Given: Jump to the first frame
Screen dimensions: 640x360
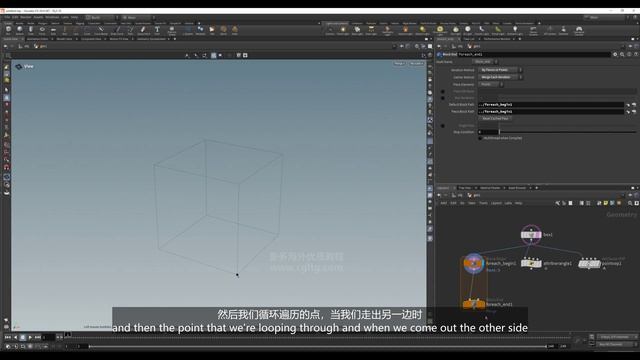Looking at the screenshot, I should coord(8,337).
